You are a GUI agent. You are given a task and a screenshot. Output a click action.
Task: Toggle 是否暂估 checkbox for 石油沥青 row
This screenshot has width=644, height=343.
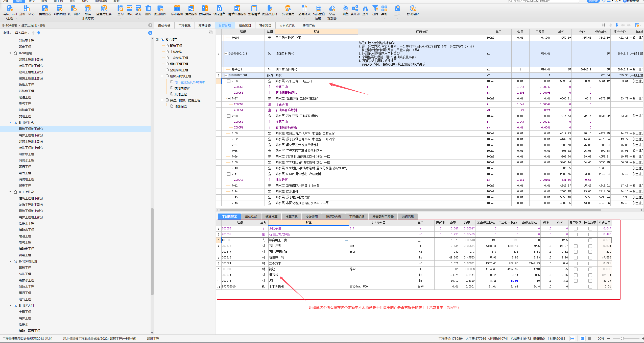click(x=576, y=246)
